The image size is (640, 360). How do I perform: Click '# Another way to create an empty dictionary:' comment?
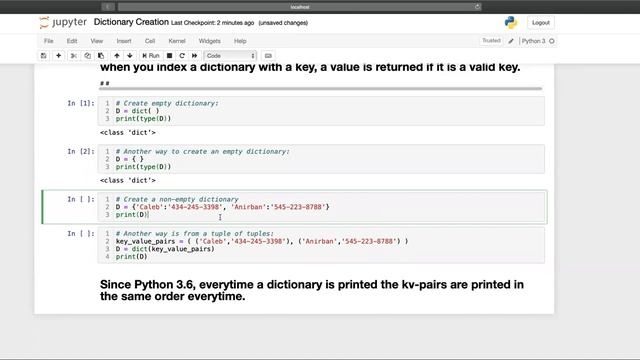[x=202, y=151]
